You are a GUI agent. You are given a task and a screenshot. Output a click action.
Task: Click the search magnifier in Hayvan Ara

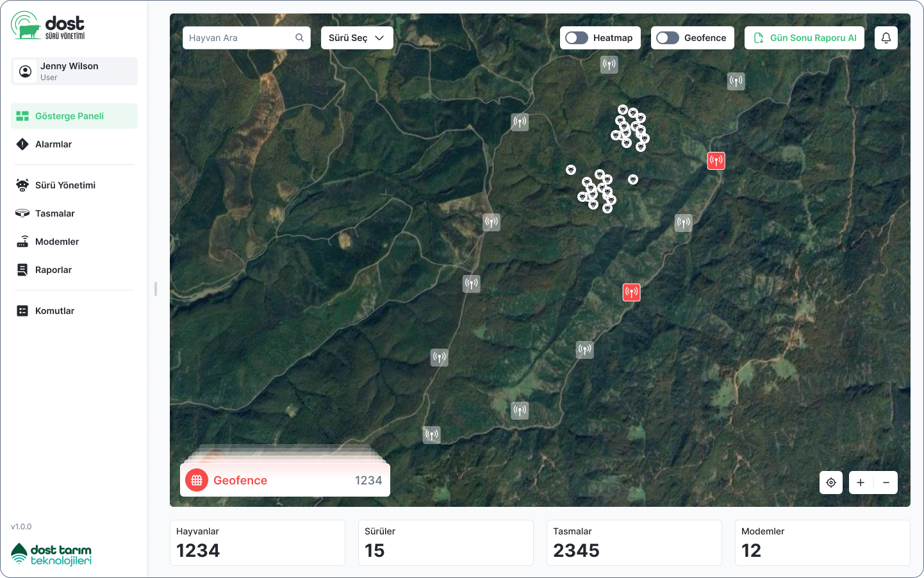pyautogui.click(x=299, y=38)
